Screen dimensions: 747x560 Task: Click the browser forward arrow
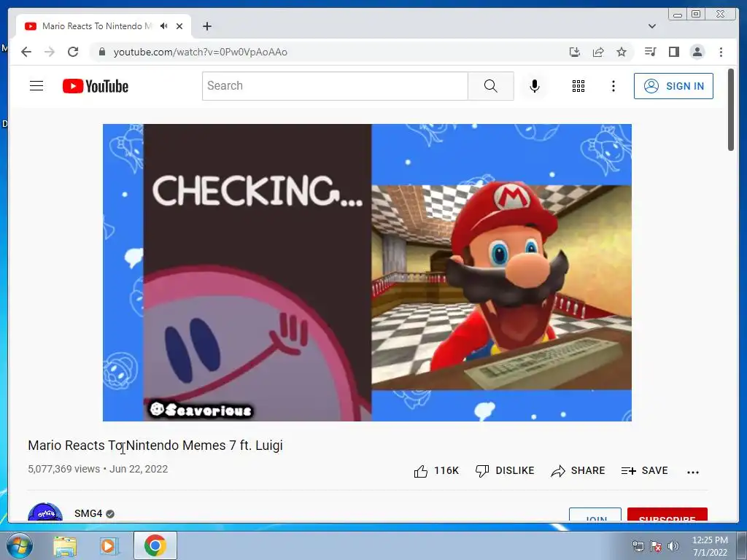(x=50, y=52)
